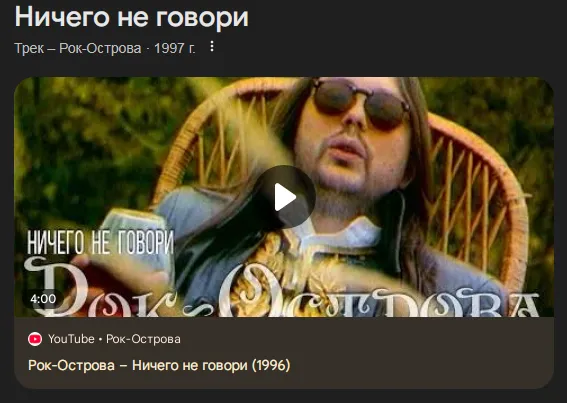Click the empty footer area of the video card

pyautogui.click(x=416, y=353)
